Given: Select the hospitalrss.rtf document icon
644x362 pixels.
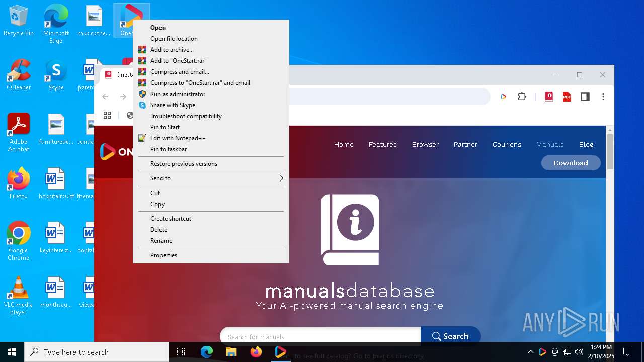Looking at the screenshot, I should coord(56,184).
